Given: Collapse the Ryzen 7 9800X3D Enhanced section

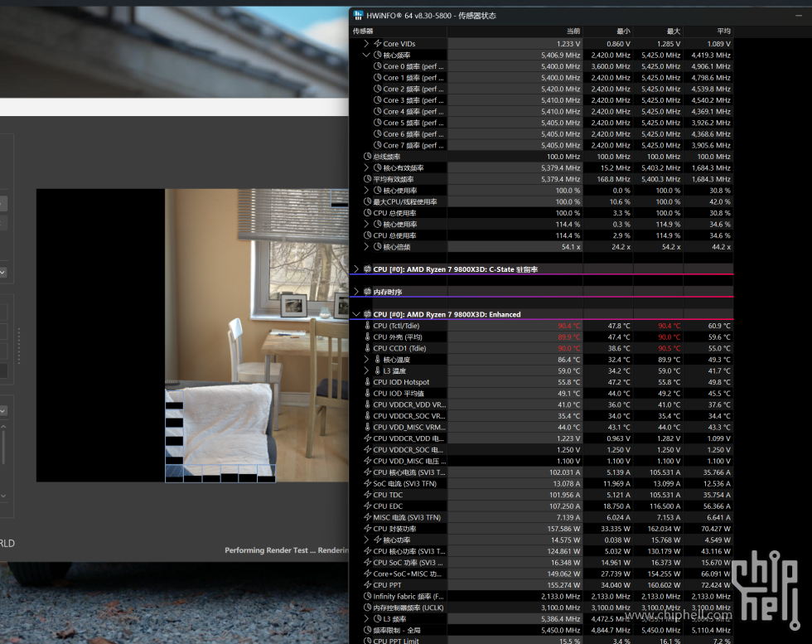Looking at the screenshot, I should (356, 314).
